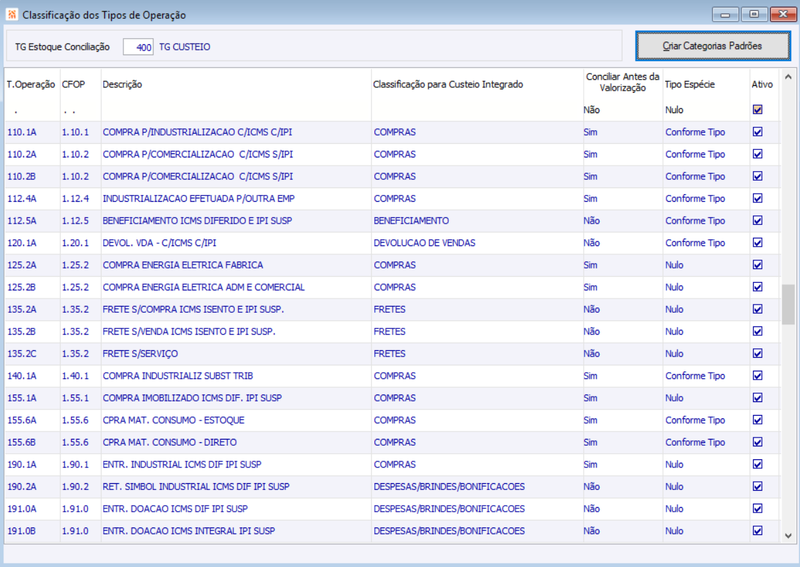Image resolution: width=800 pixels, height=567 pixels.
Task: Toggle Ativo checkbox in the blank first row
Action: (x=758, y=110)
